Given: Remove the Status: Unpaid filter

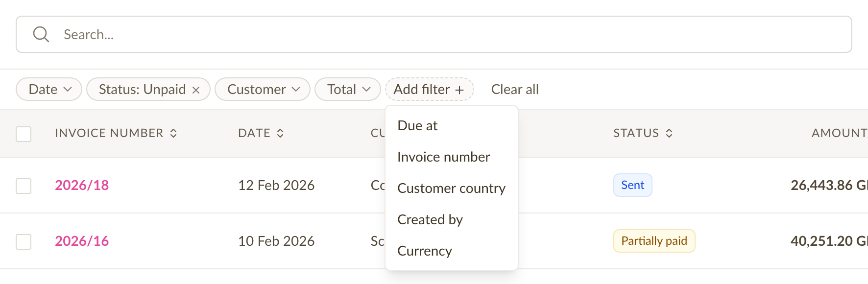Looking at the screenshot, I should tap(196, 90).
